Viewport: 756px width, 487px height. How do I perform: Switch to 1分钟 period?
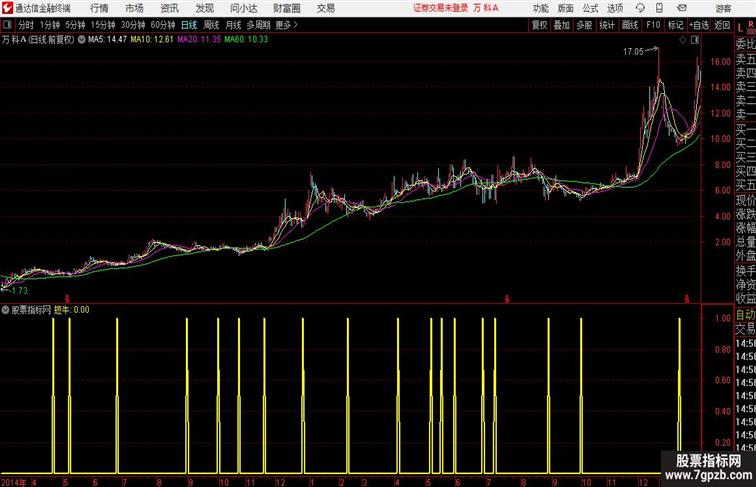(x=50, y=25)
